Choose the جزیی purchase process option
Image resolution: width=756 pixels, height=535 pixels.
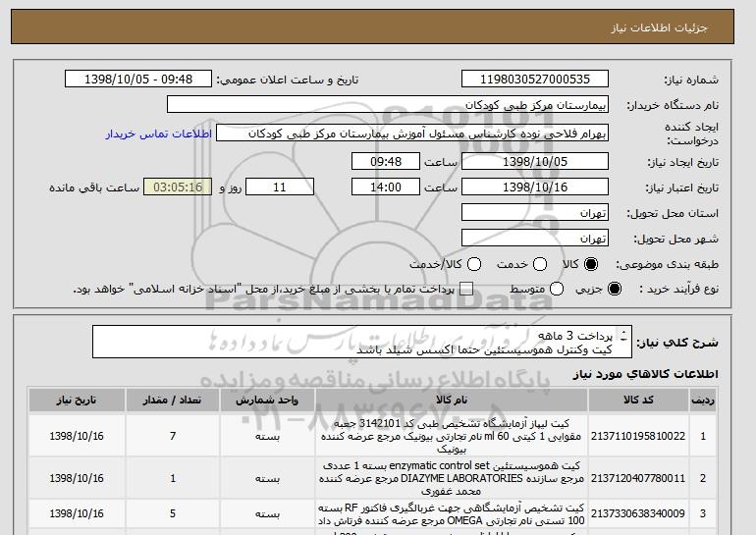click(x=615, y=289)
